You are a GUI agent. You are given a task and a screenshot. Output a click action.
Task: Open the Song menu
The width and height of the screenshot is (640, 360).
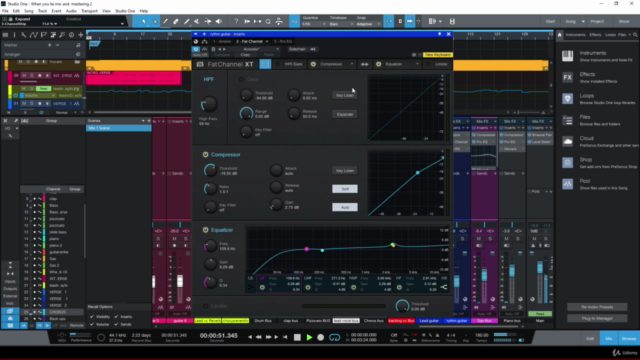coord(29,11)
